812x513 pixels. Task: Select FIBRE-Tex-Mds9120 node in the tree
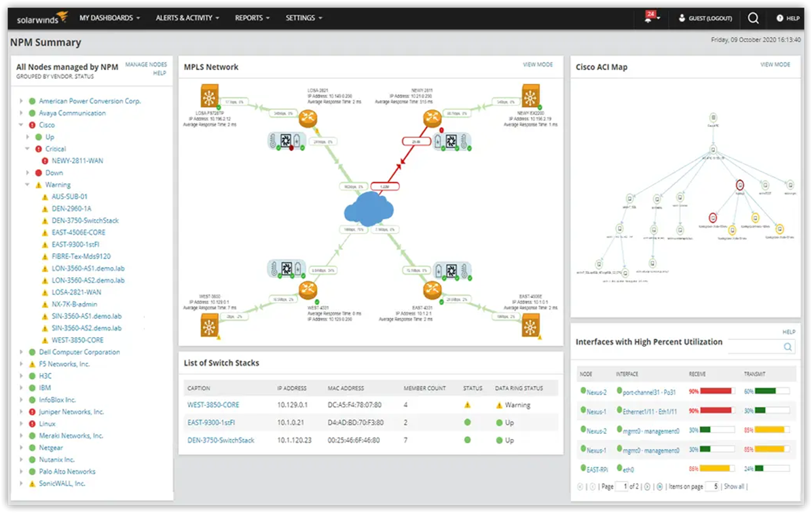coord(81,256)
